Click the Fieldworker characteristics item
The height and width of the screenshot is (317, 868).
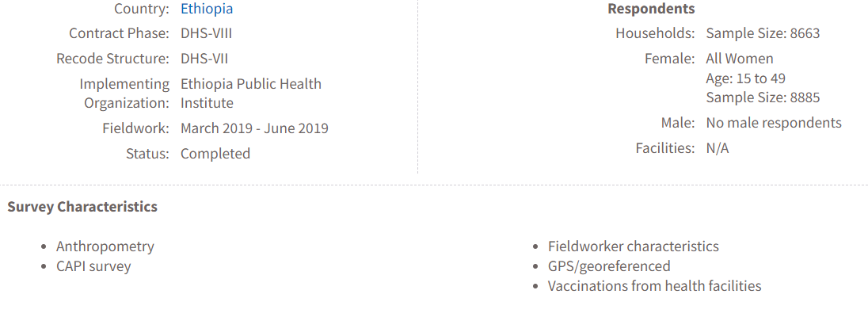[634, 246]
